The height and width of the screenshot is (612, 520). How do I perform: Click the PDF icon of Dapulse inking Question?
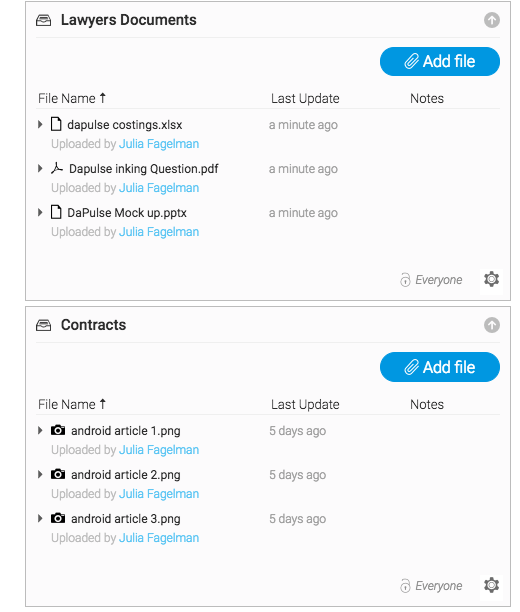[57, 168]
